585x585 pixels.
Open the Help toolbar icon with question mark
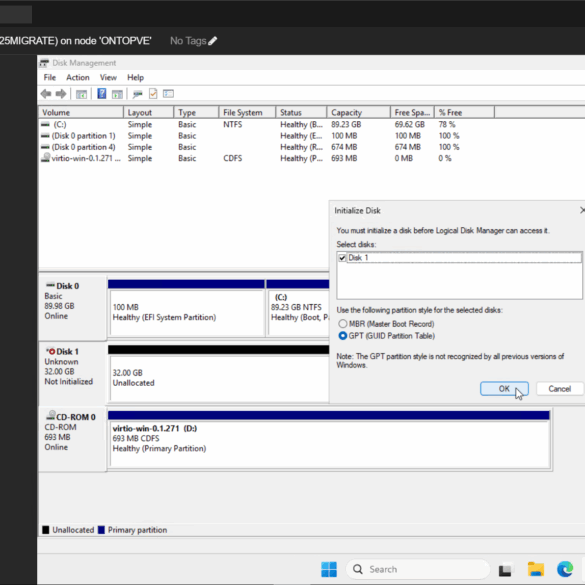point(101,93)
